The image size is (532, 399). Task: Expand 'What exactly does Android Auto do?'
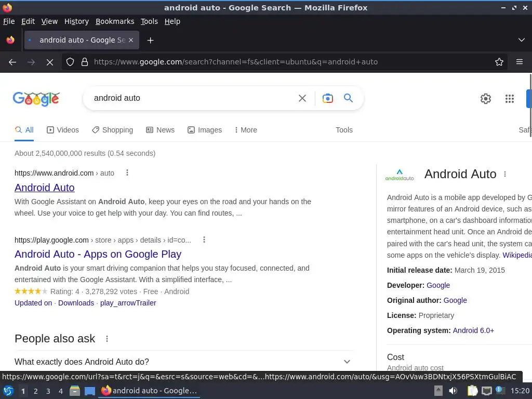coord(183,362)
